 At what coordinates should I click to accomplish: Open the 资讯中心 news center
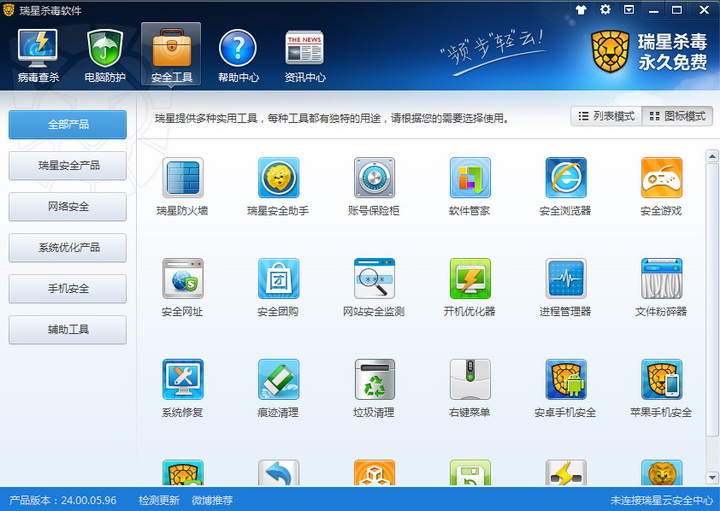pos(304,55)
